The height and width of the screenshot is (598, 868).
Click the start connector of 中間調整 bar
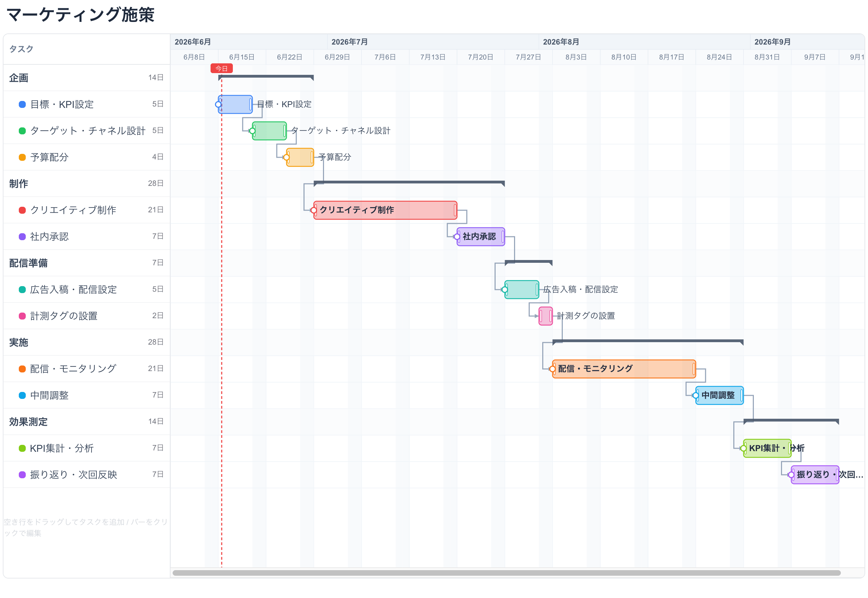point(696,396)
